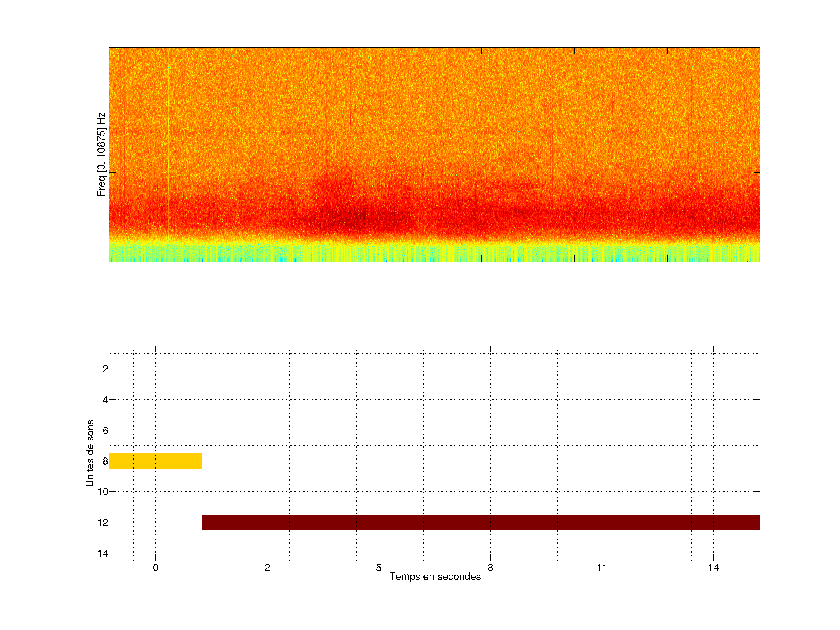Click the 'Temps en secondes' axis label
This screenshot has height=630, width=840.
[435, 576]
